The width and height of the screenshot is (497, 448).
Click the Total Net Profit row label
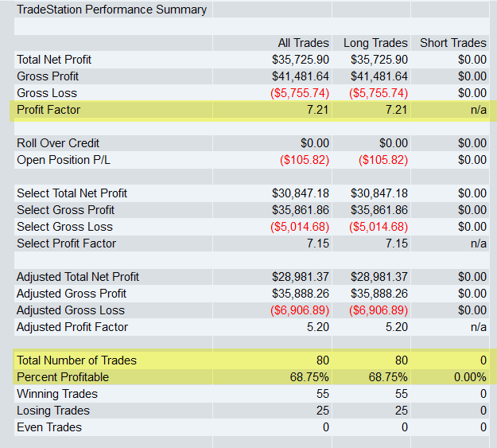[x=54, y=60]
